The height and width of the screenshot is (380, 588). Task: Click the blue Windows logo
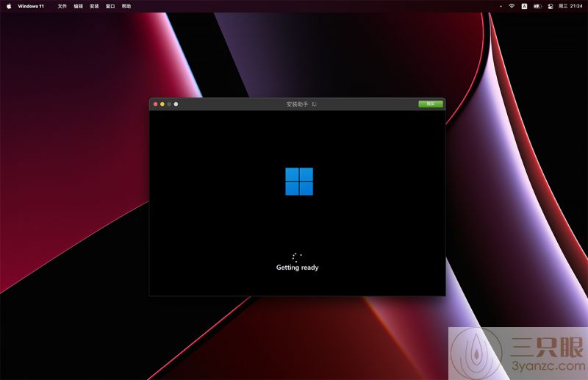(x=299, y=182)
